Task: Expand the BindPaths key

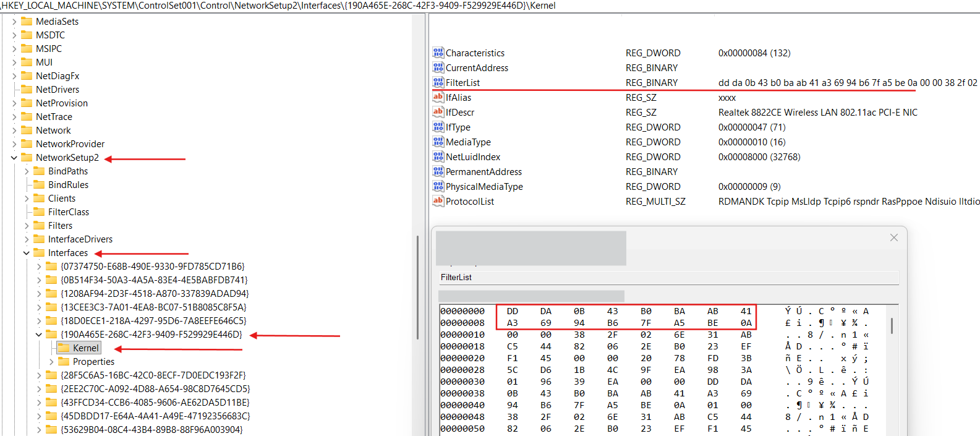Action: (27, 171)
